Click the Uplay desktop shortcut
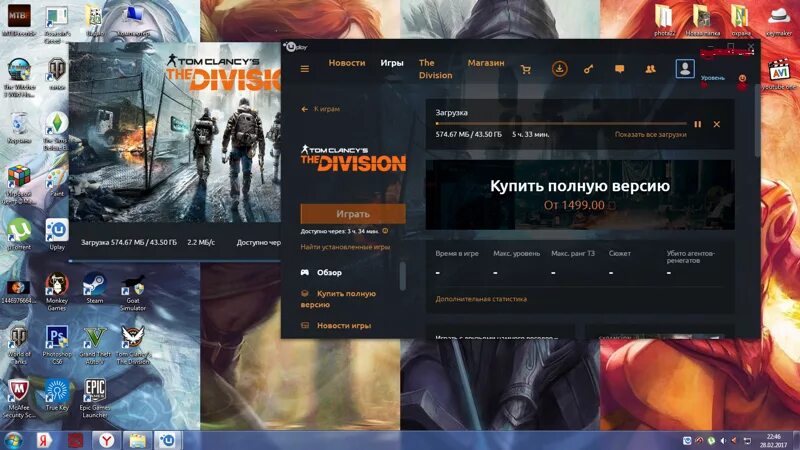Image resolution: width=800 pixels, height=450 pixels. click(57, 235)
